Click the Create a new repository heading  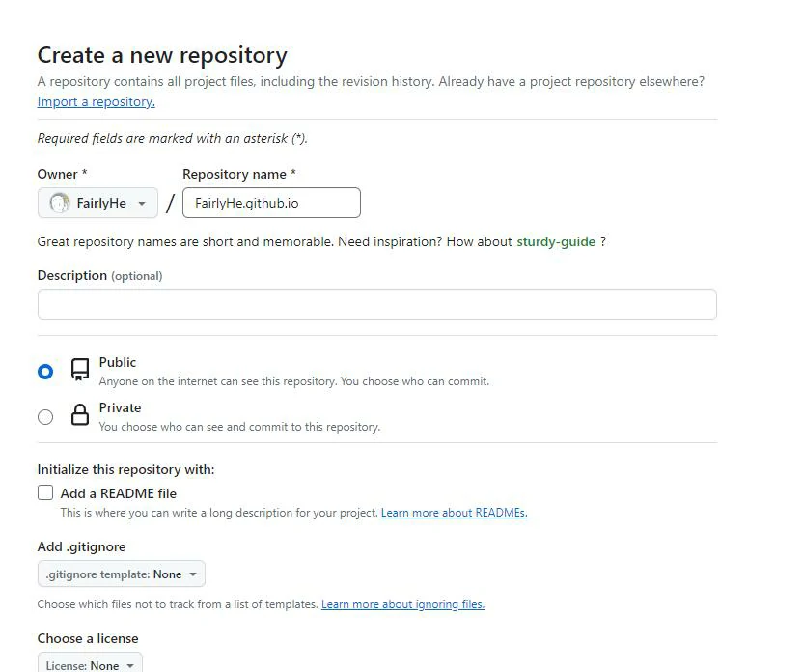[x=160, y=55]
